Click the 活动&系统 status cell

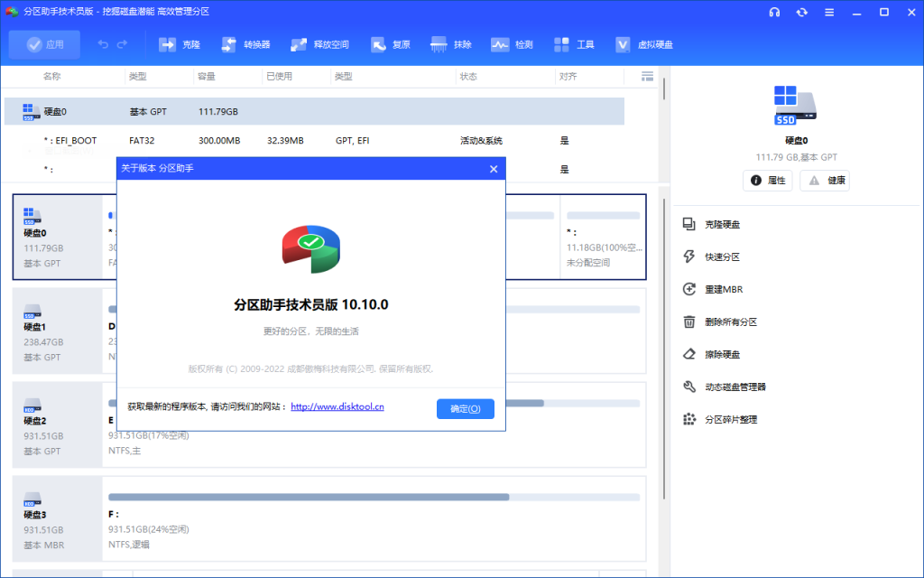point(481,140)
